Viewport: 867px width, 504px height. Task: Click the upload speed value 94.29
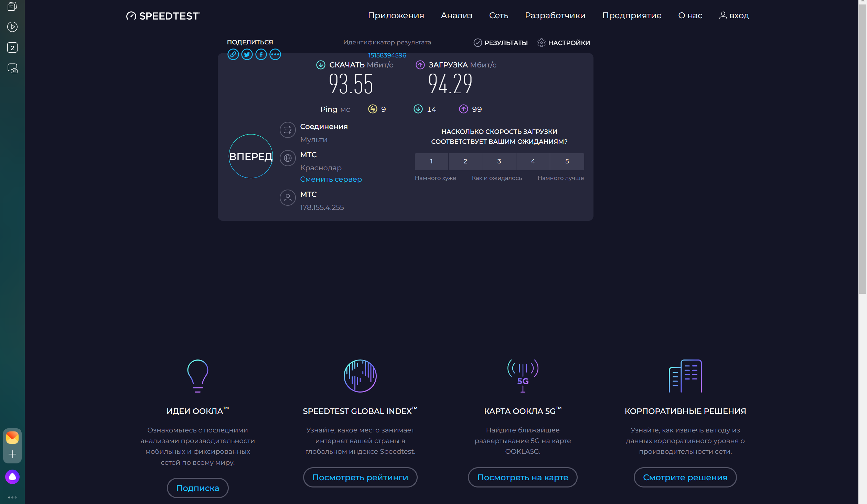click(x=450, y=84)
